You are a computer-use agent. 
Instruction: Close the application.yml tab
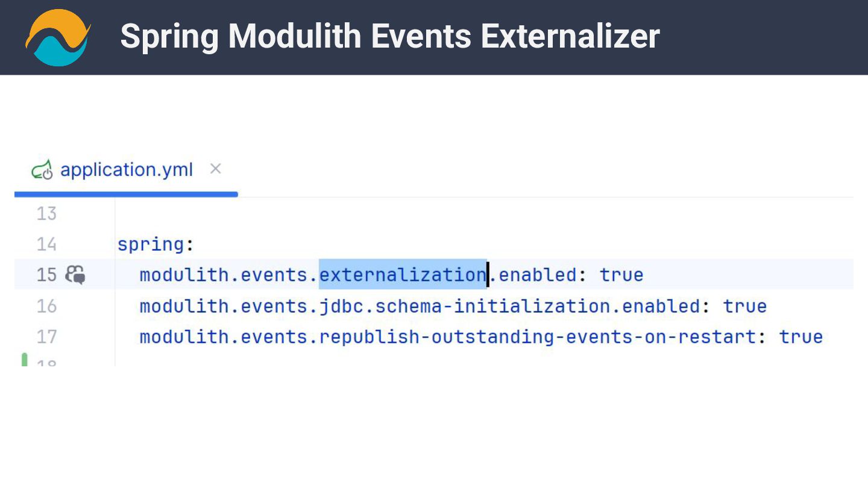click(x=215, y=169)
